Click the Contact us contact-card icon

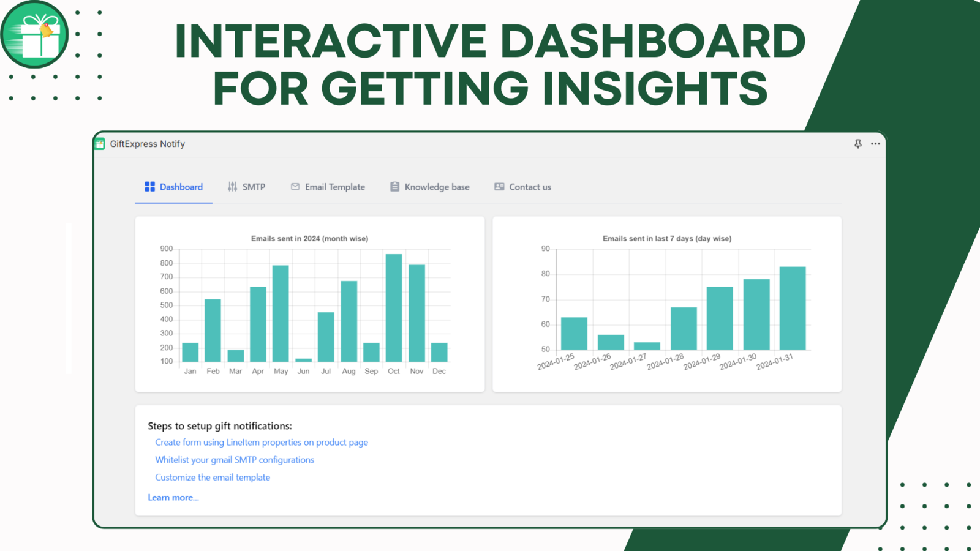(x=499, y=187)
